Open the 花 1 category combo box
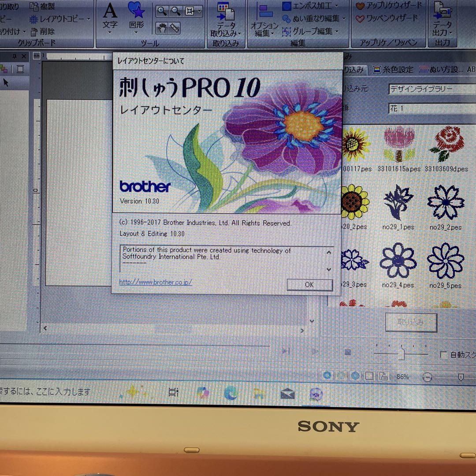Image resolution: width=476 pixels, height=476 pixels. tap(432, 108)
